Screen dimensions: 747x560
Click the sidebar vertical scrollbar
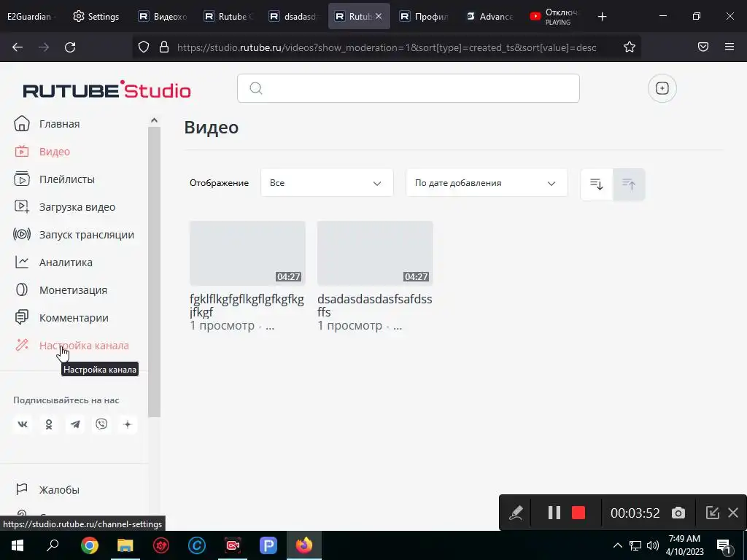tap(154, 271)
